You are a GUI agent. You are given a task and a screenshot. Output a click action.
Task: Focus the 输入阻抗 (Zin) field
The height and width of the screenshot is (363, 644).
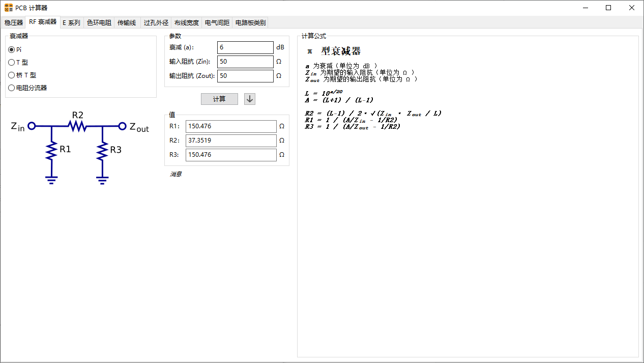(x=245, y=62)
